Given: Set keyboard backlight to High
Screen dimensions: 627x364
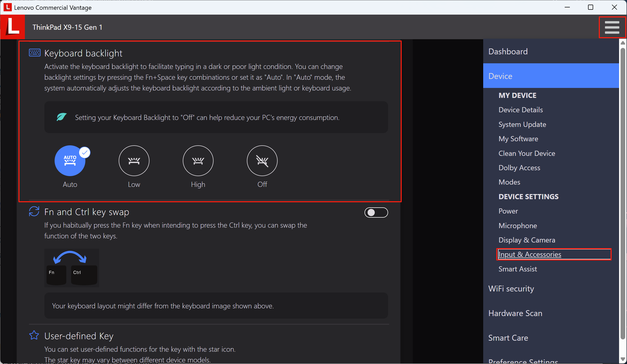Looking at the screenshot, I should tap(198, 161).
